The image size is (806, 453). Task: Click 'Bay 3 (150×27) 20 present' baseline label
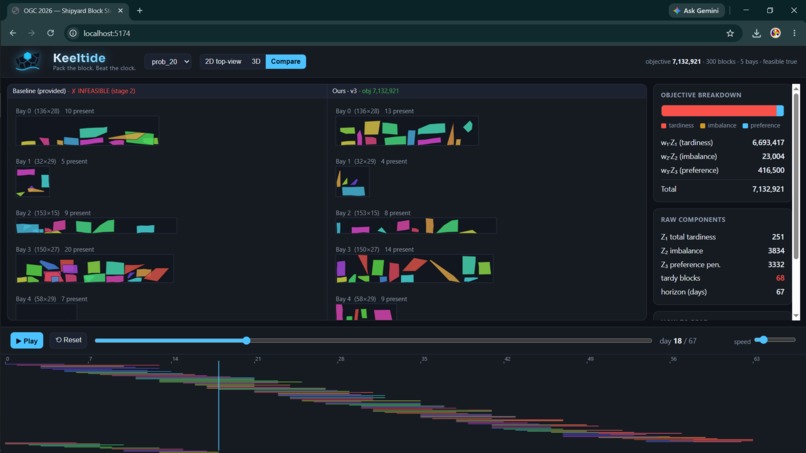(x=54, y=249)
